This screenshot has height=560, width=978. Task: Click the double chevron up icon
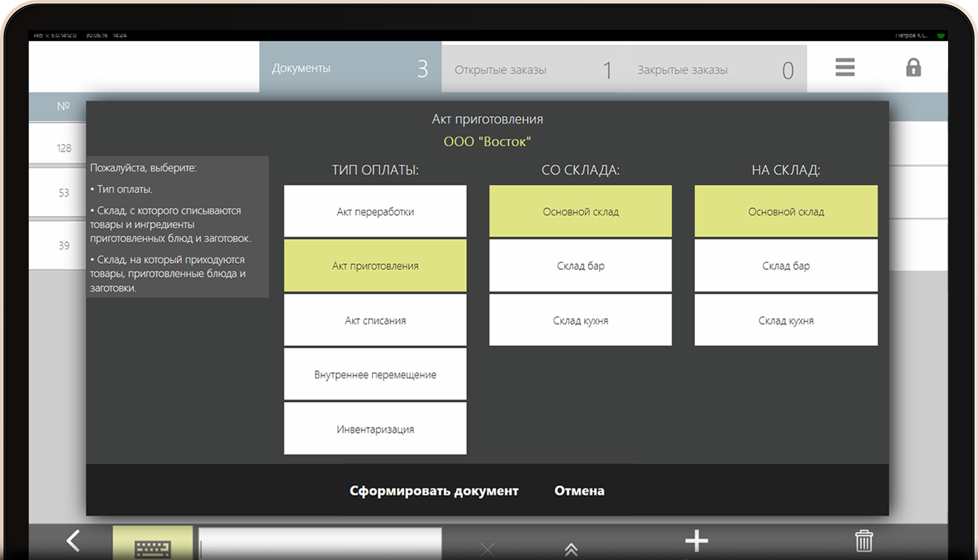click(571, 549)
